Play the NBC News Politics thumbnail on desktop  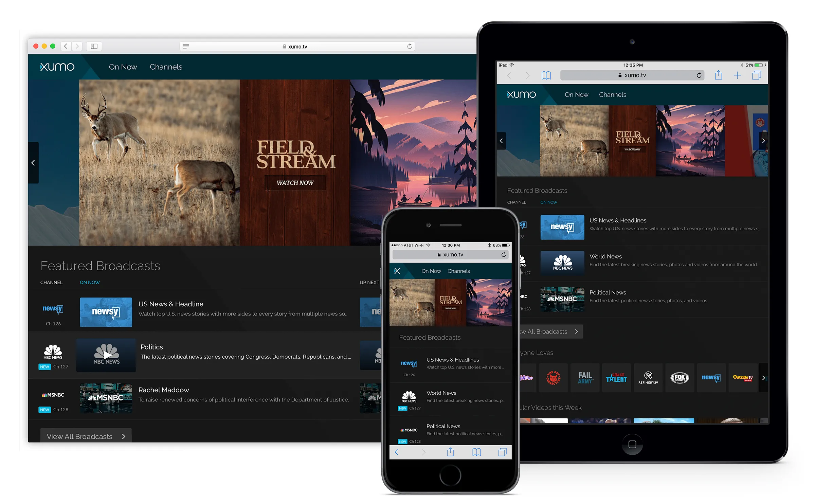(x=106, y=355)
